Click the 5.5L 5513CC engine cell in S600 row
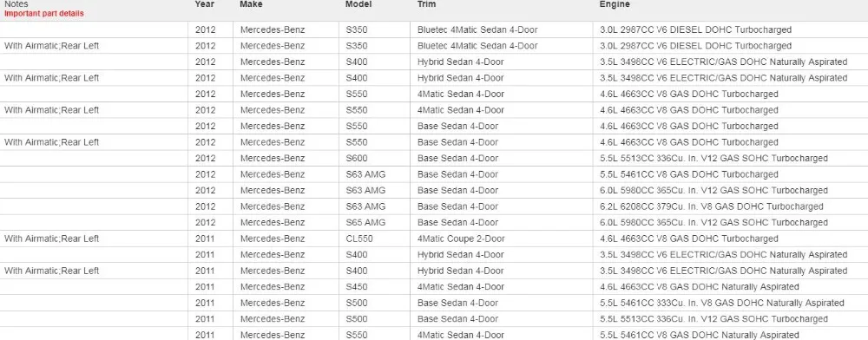 tap(713, 158)
